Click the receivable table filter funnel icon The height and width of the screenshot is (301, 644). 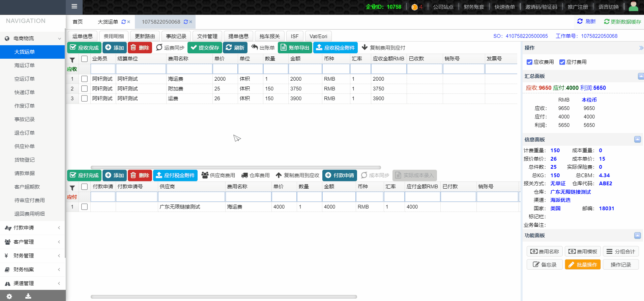click(72, 60)
